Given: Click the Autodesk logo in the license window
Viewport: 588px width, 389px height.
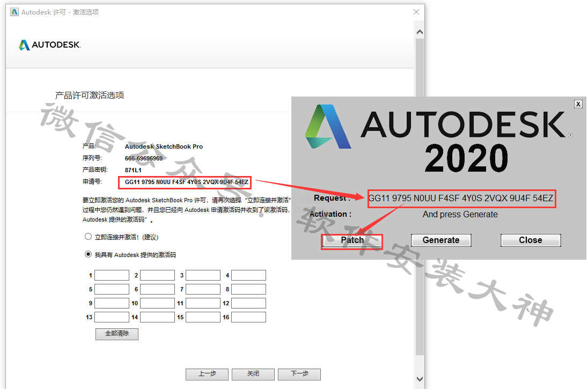Looking at the screenshot, I should click(50, 45).
